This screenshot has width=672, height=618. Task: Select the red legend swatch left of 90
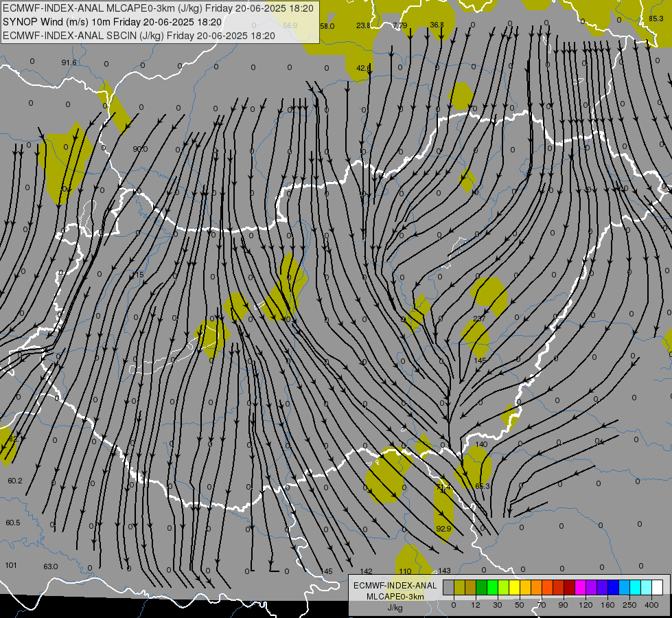click(x=559, y=587)
